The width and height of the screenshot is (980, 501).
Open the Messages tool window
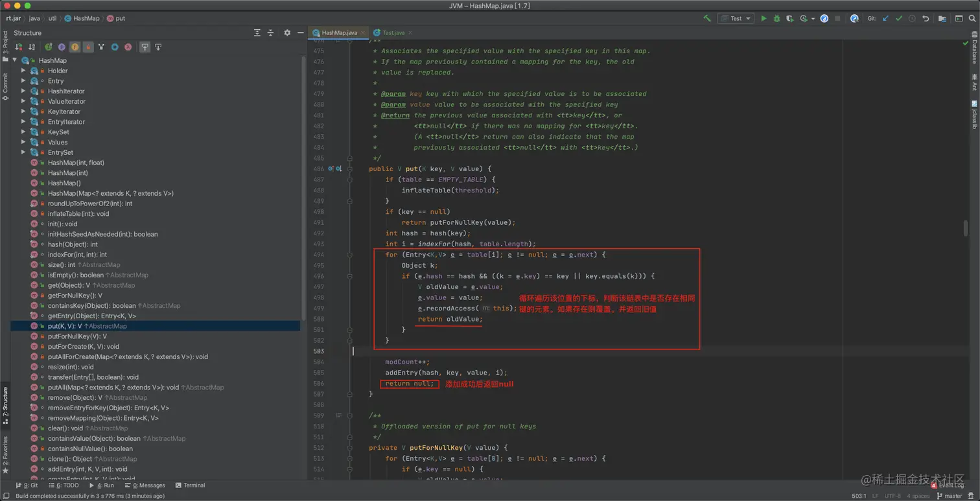[x=145, y=485]
